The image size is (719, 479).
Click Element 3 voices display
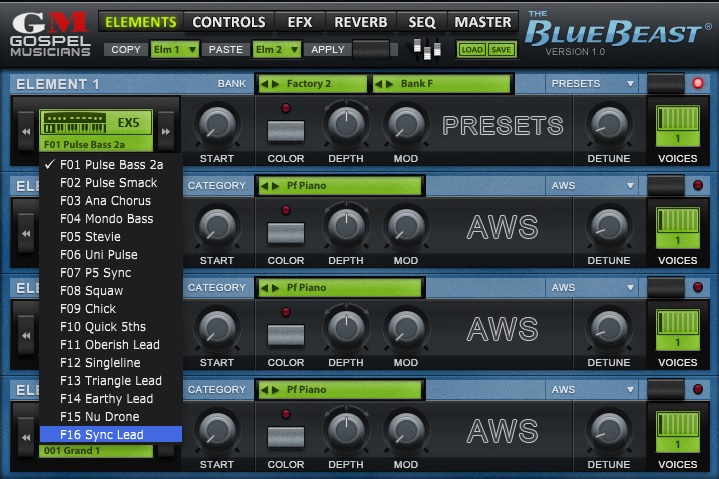(x=678, y=330)
